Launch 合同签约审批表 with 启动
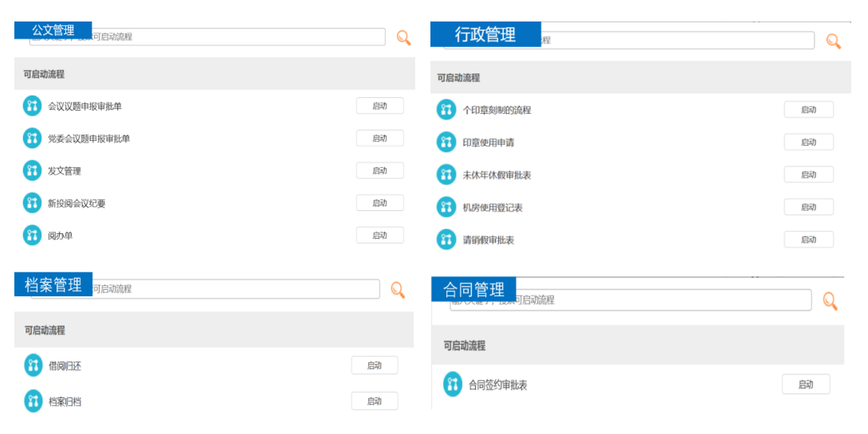The image size is (868, 434). tap(806, 385)
